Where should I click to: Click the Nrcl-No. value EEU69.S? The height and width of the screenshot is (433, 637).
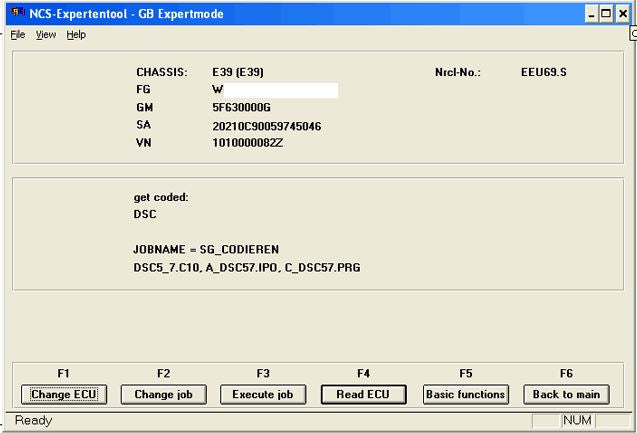[x=544, y=72]
